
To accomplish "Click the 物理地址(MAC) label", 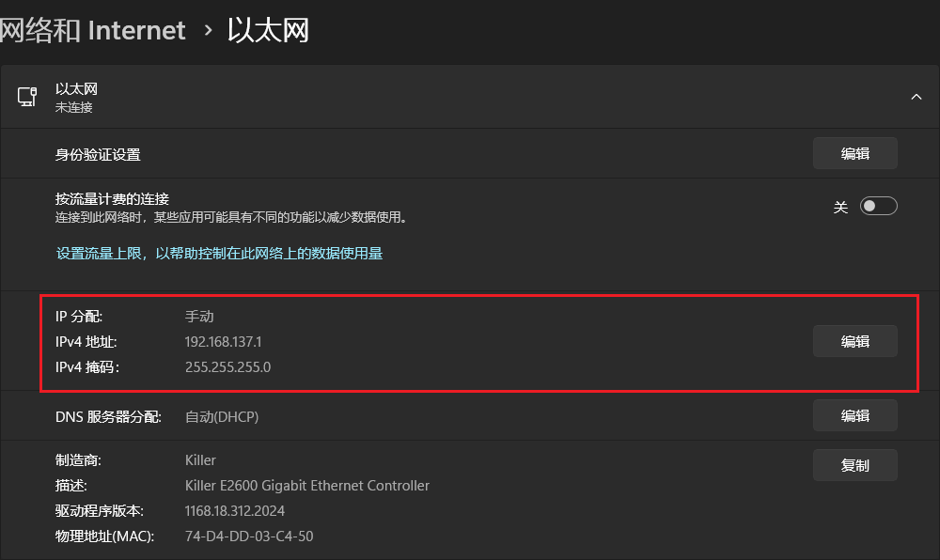I will 104,537.
